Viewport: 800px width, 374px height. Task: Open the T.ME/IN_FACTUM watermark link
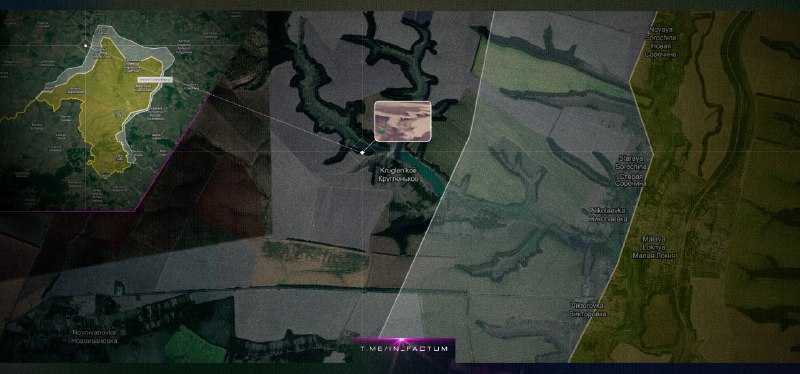[404, 349]
